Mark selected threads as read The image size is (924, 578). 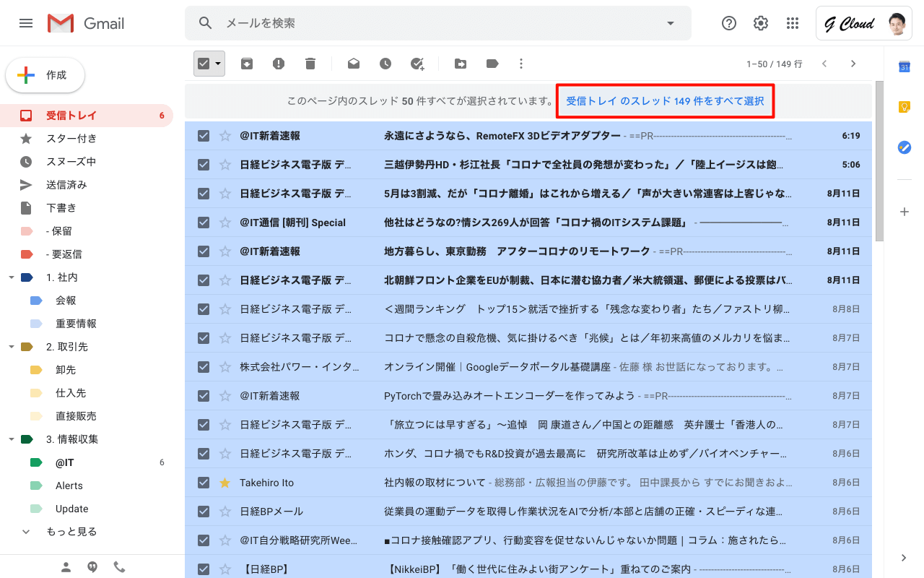point(354,64)
